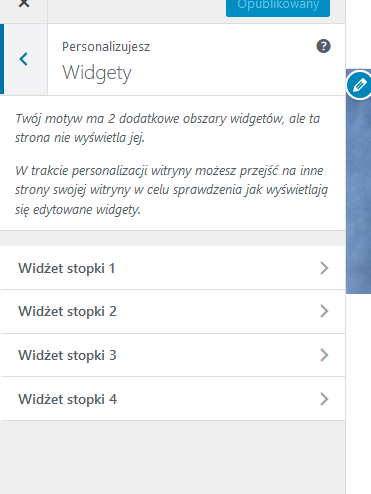Image resolution: width=371 pixels, height=494 pixels.
Task: Expand chevron beside Widżet stopki 1
Action: click(x=324, y=268)
